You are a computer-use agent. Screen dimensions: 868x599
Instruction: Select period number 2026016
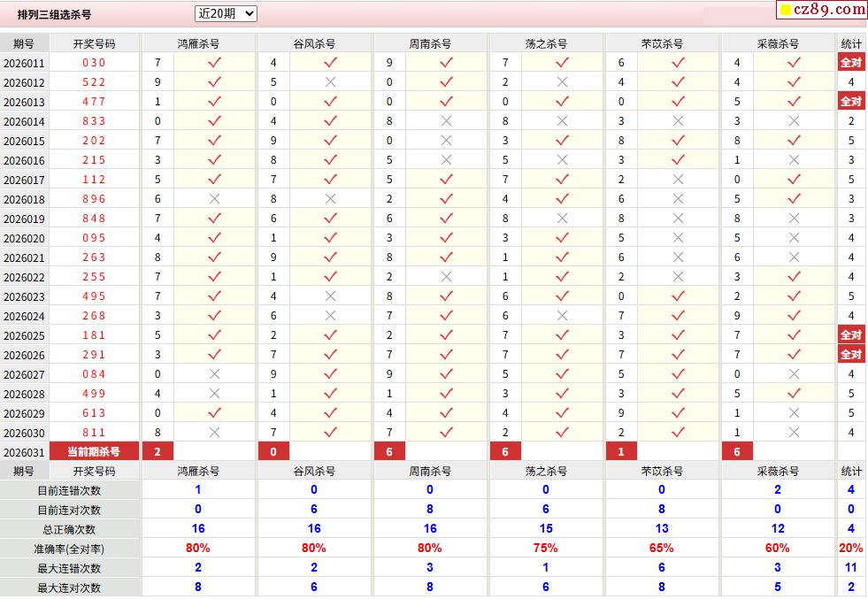click(24, 160)
